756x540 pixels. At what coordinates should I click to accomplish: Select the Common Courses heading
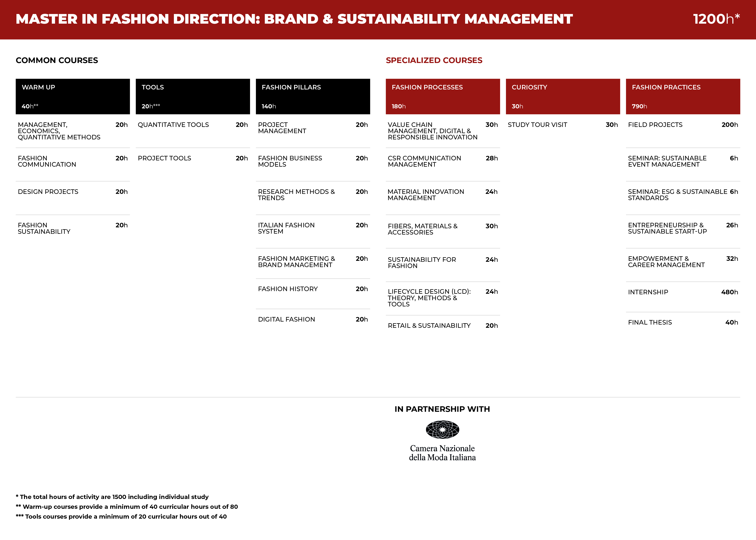(x=57, y=60)
